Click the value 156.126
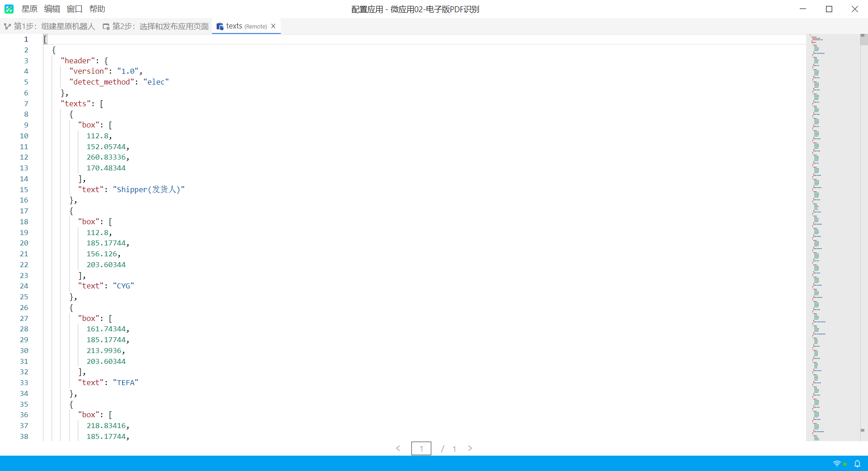868x471 pixels. pyautogui.click(x=102, y=254)
